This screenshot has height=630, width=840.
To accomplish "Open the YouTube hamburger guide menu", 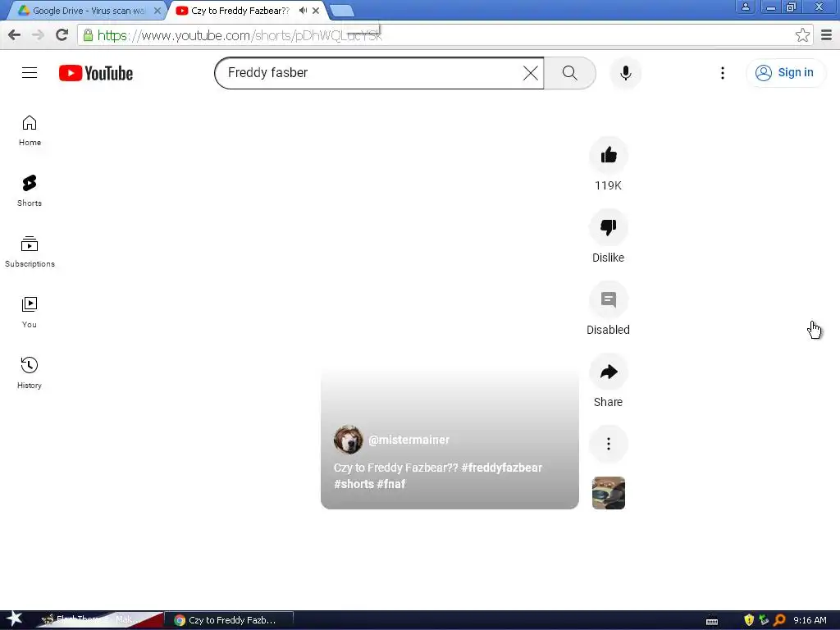I will (30, 73).
